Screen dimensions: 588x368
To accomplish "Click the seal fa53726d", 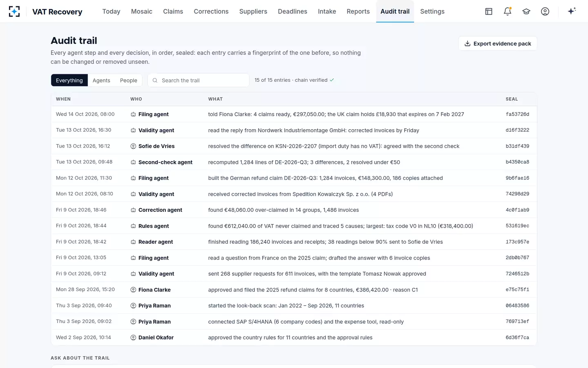I will click(x=517, y=114).
